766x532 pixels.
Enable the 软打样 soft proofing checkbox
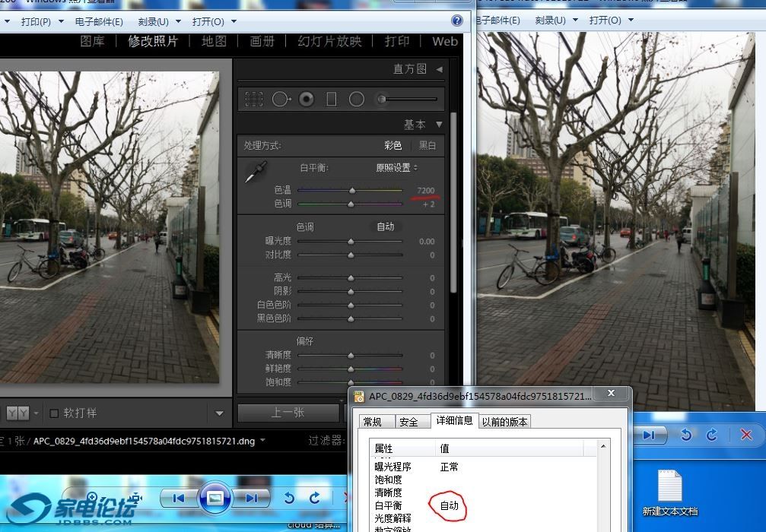coord(54,413)
